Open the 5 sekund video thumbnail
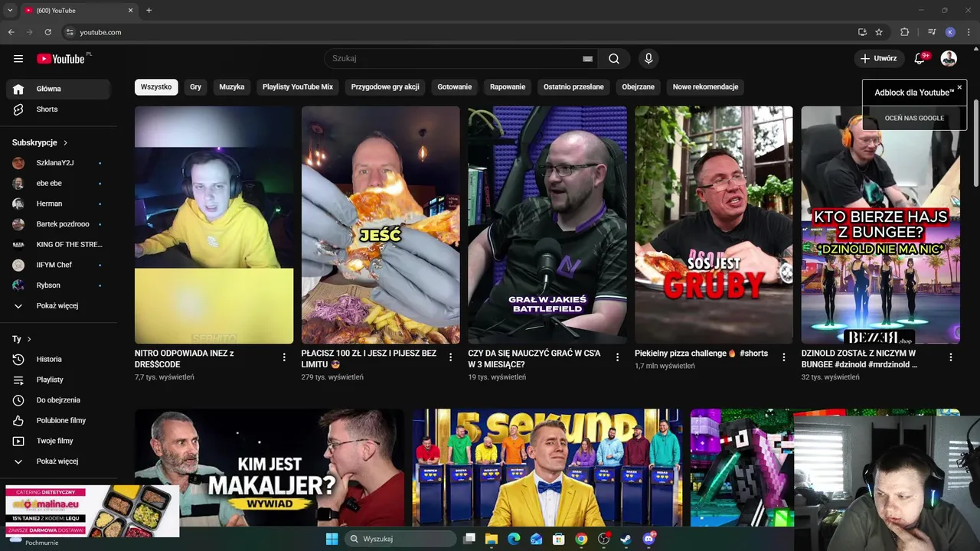980x551 pixels. point(547,468)
